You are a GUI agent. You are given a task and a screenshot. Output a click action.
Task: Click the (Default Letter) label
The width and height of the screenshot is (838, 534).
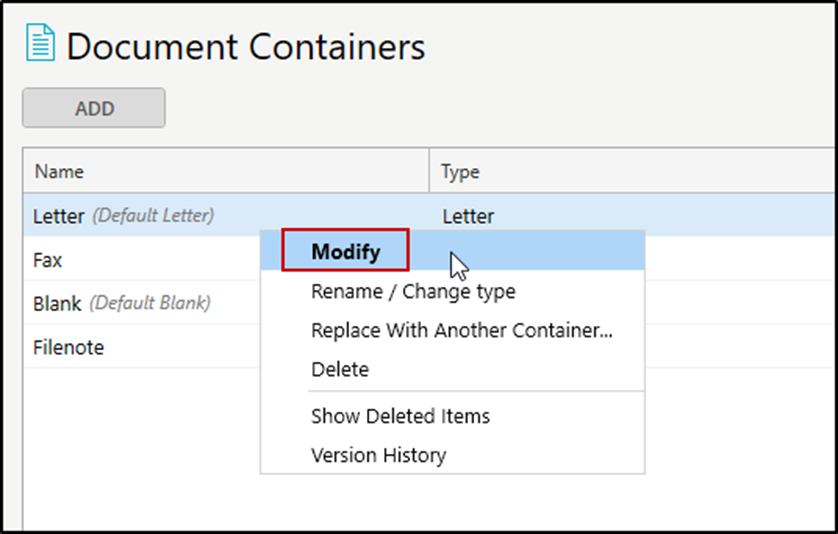(x=153, y=216)
